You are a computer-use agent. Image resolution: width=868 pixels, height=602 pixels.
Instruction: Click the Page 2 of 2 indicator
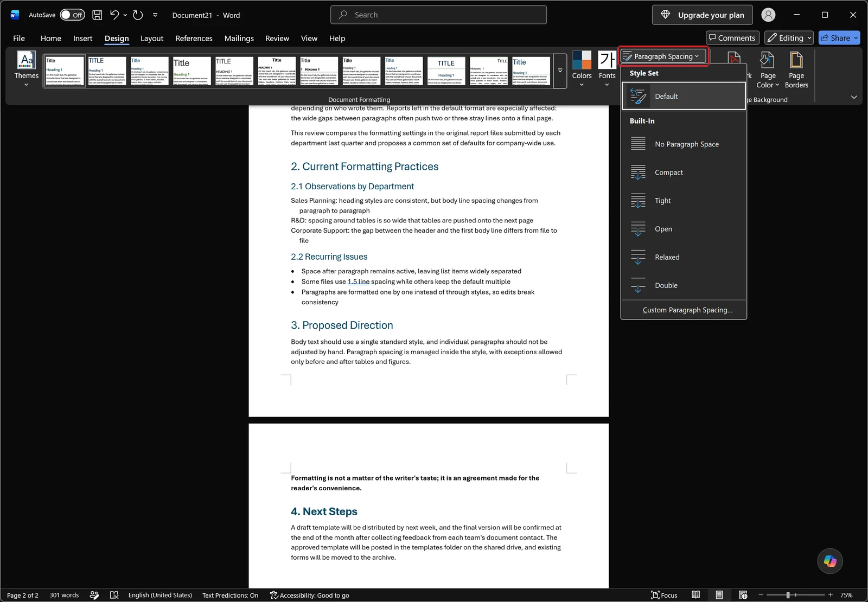pos(23,595)
